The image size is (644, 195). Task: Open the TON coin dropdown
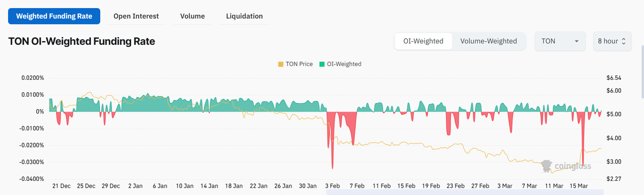pyautogui.click(x=559, y=41)
